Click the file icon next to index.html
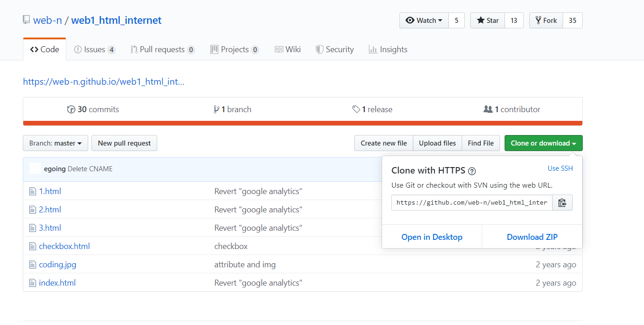 (x=32, y=283)
